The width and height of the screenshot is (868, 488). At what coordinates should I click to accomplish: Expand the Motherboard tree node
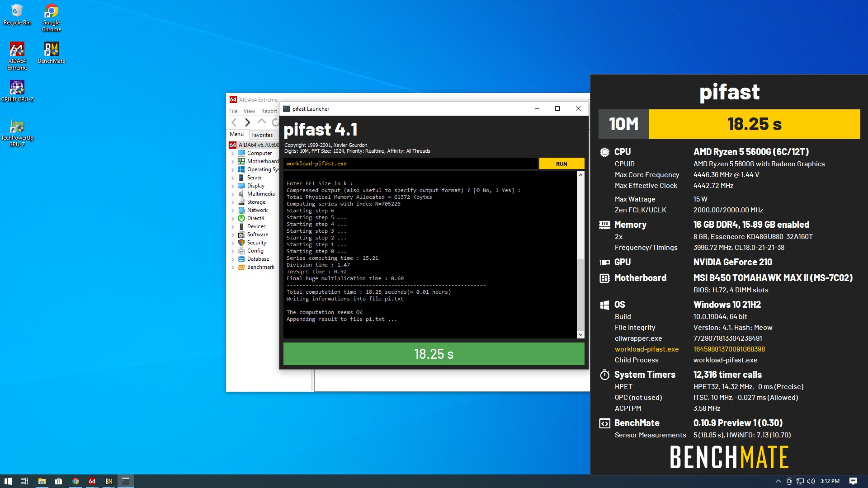(233, 162)
